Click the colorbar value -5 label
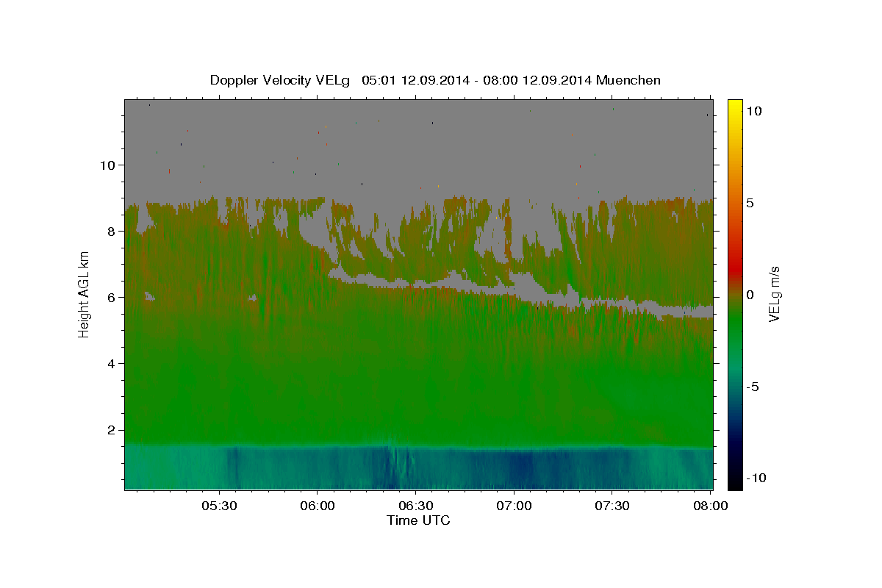 pos(753,387)
